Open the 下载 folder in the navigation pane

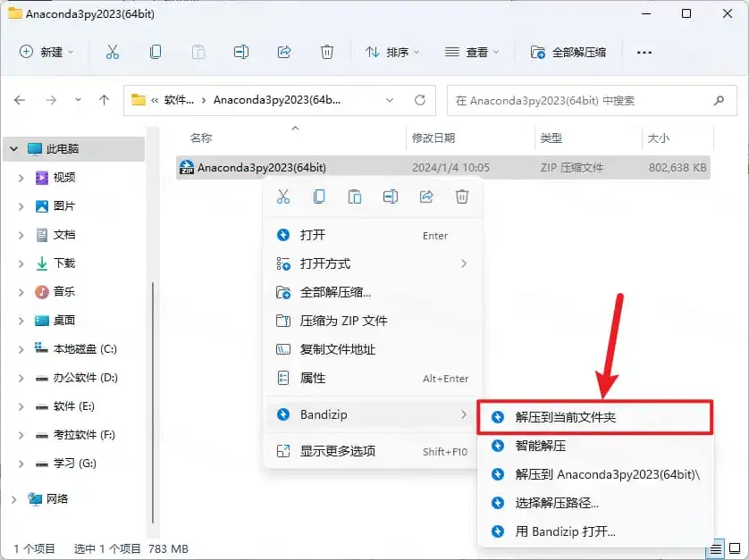64,263
